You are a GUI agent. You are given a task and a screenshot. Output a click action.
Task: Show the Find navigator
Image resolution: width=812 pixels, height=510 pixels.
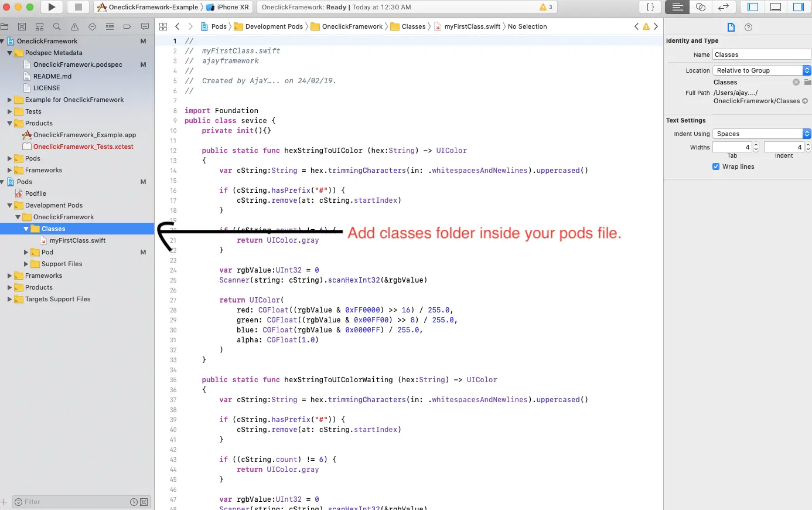57,26
